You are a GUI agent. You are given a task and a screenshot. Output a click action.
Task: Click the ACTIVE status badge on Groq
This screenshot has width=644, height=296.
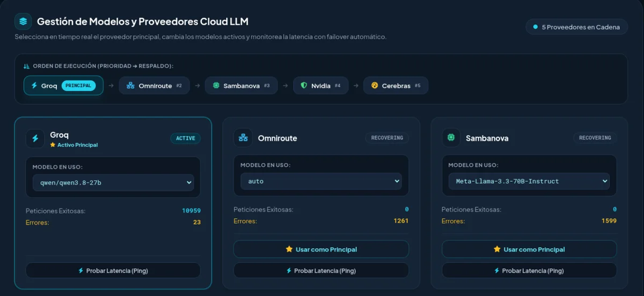click(186, 138)
